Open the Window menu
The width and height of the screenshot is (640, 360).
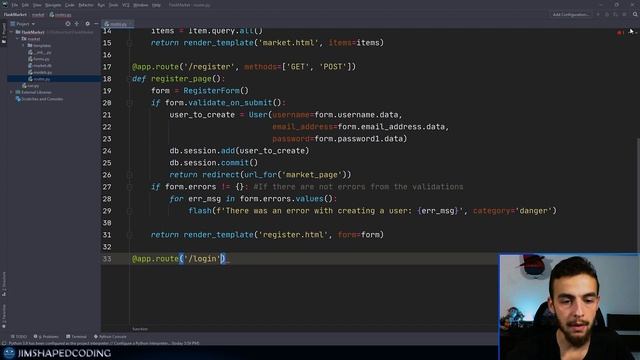tap(140, 5)
